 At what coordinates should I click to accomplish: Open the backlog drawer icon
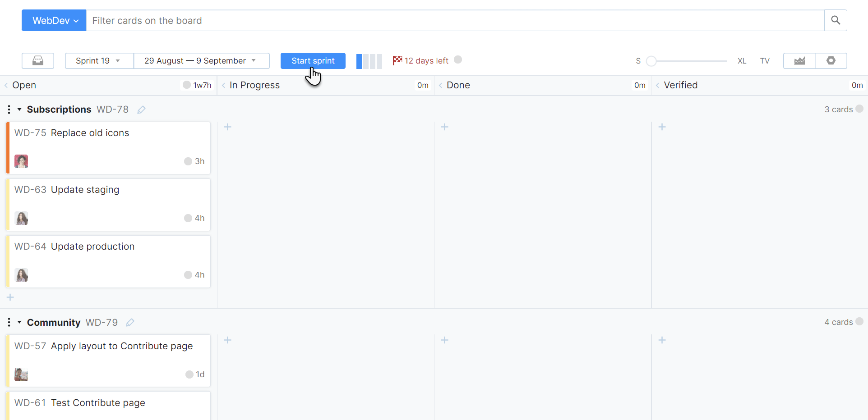pyautogui.click(x=38, y=61)
